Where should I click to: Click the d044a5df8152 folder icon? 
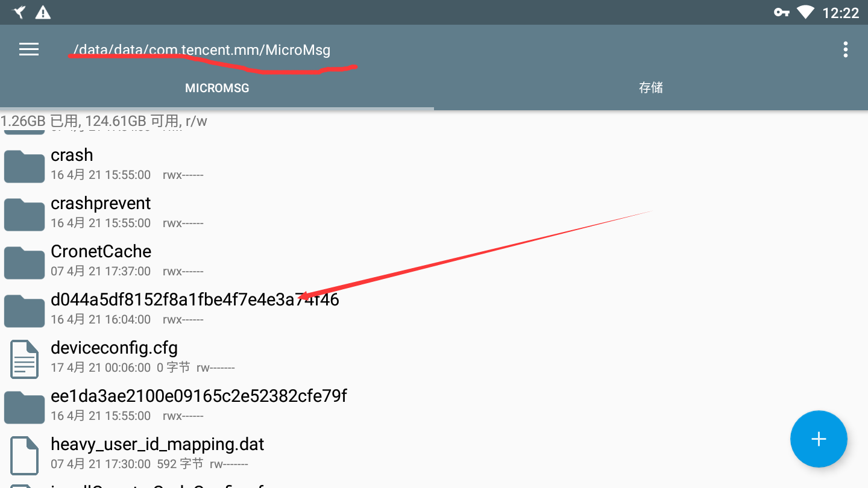coord(24,311)
